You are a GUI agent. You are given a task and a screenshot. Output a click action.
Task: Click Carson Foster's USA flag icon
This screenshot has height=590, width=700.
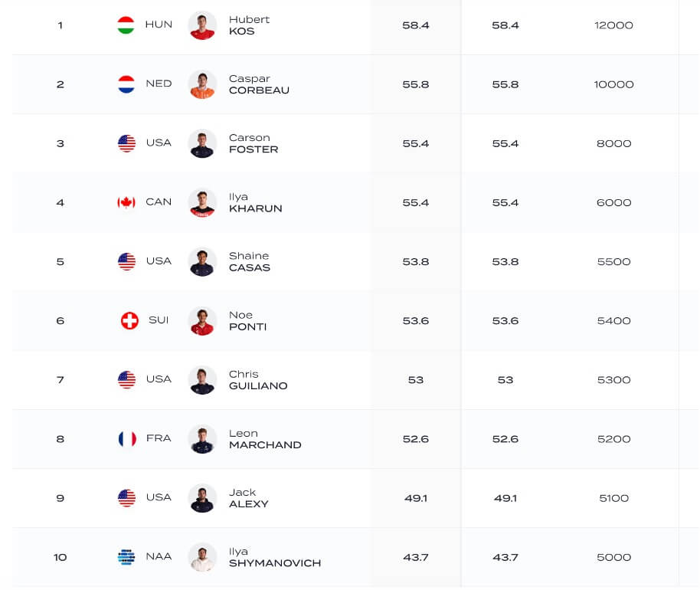[126, 143]
